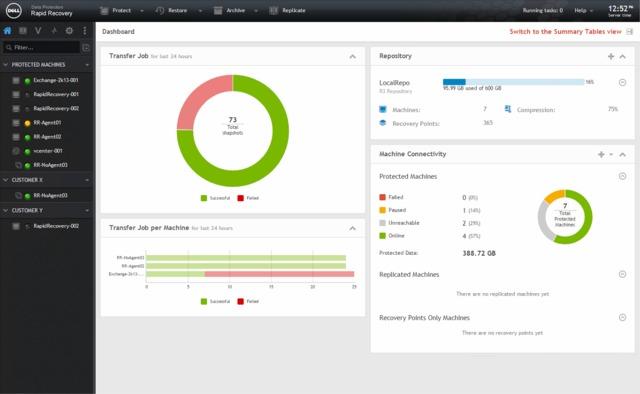
Task: Collapse the Transfer Job panel
Action: [353, 56]
